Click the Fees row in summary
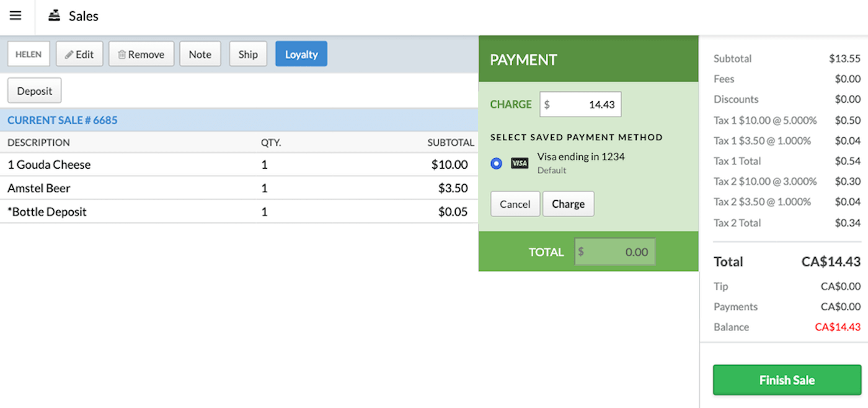 click(x=787, y=79)
